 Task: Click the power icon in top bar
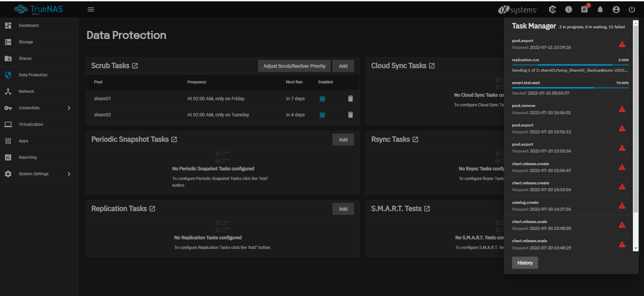click(632, 9)
